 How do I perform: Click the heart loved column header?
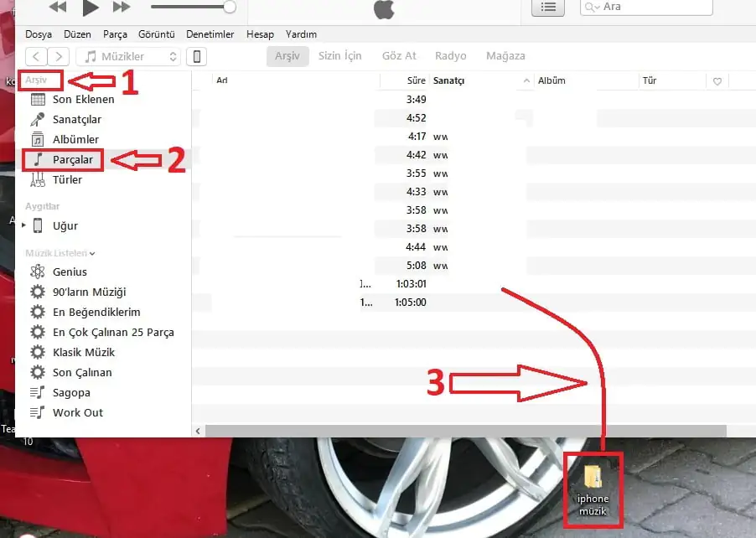[717, 81]
